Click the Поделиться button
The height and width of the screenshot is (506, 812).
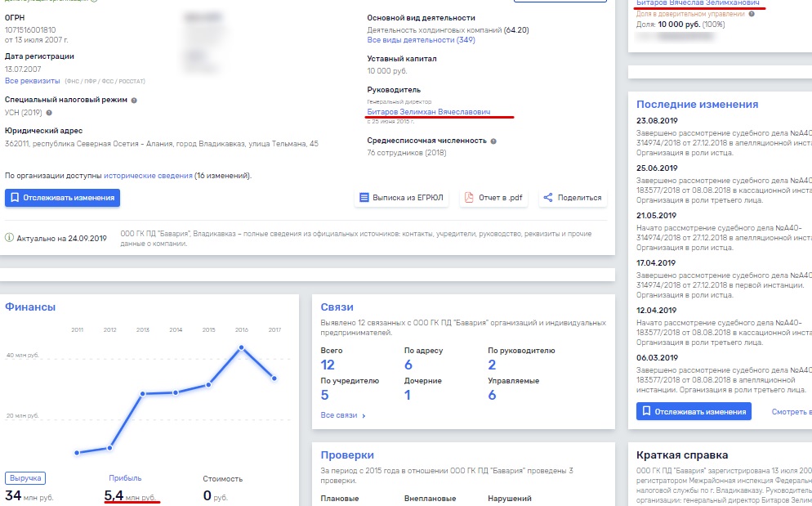(573, 198)
